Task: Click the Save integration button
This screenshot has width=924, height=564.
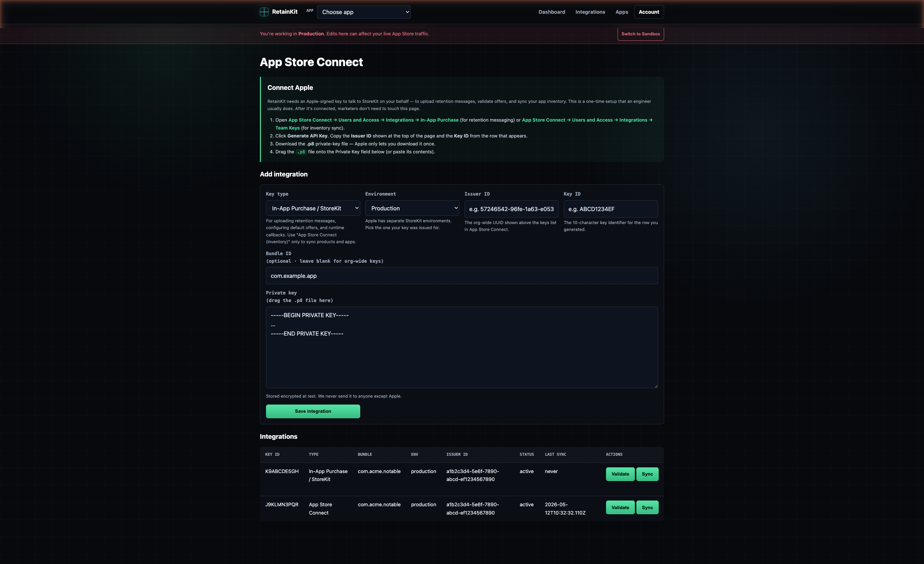Action: pyautogui.click(x=313, y=411)
